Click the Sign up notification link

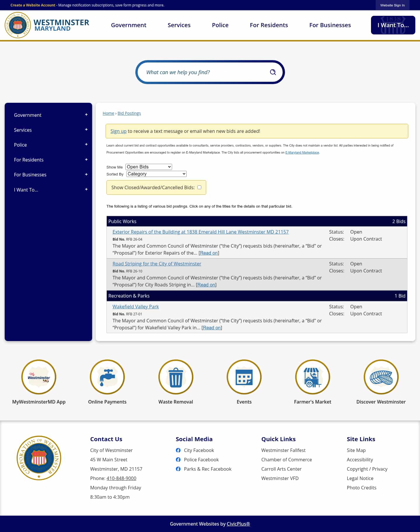tap(118, 131)
